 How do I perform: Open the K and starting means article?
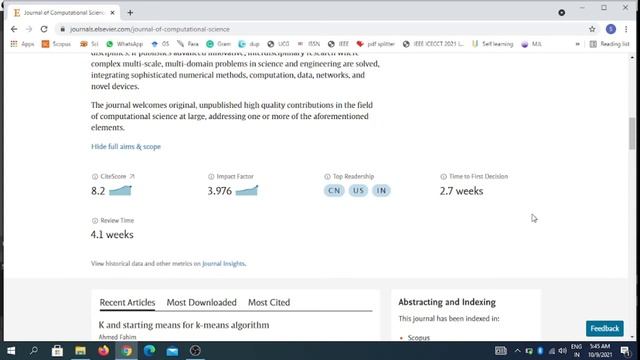tap(184, 325)
